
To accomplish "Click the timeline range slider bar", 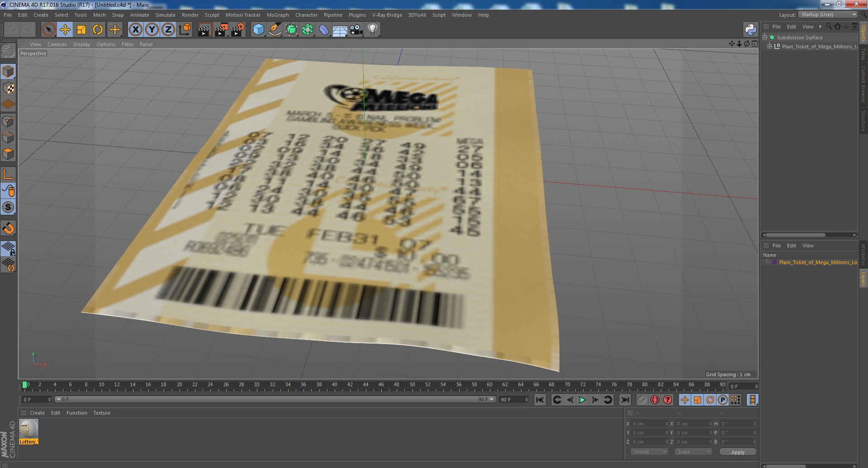I will pos(275,400).
